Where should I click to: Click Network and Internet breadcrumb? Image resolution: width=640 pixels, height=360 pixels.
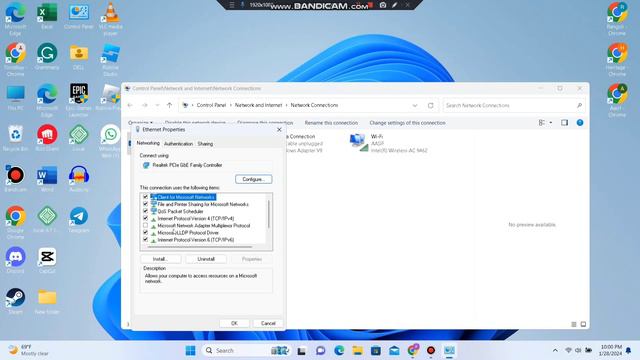click(258, 105)
